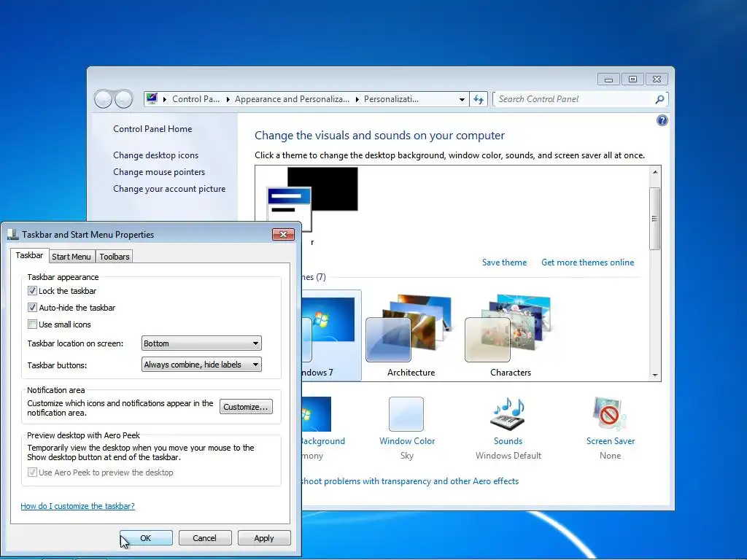Open Taskbar location on screen dropdown
747x560 pixels.
[201, 343]
